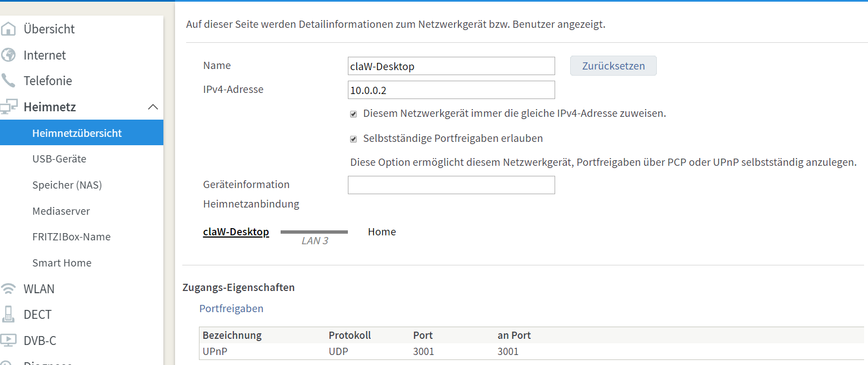Collapse the Heimnetz menu chevron
The width and height of the screenshot is (868, 365).
[x=153, y=107]
